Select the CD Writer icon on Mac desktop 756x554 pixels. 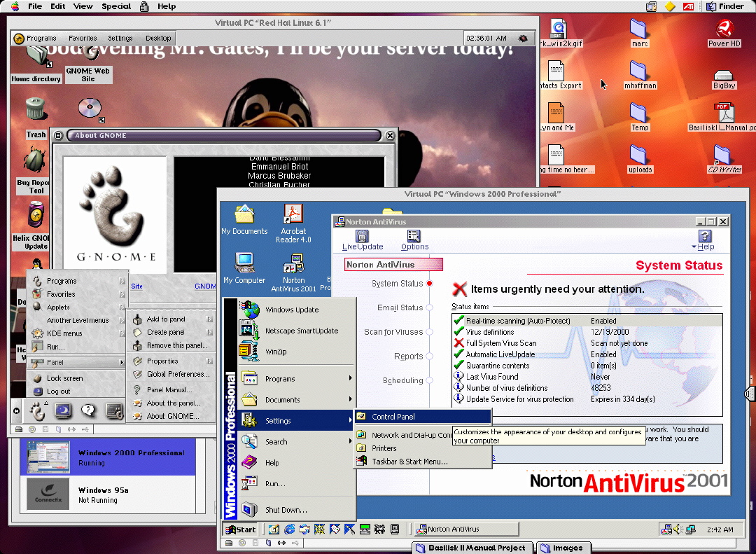click(724, 159)
